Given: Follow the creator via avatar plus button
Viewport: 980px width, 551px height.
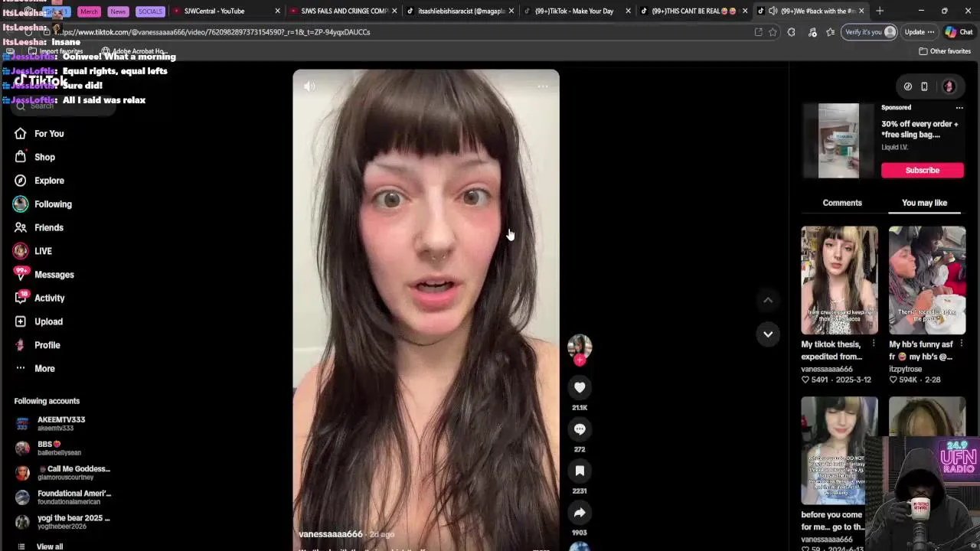Looking at the screenshot, I should click(580, 360).
